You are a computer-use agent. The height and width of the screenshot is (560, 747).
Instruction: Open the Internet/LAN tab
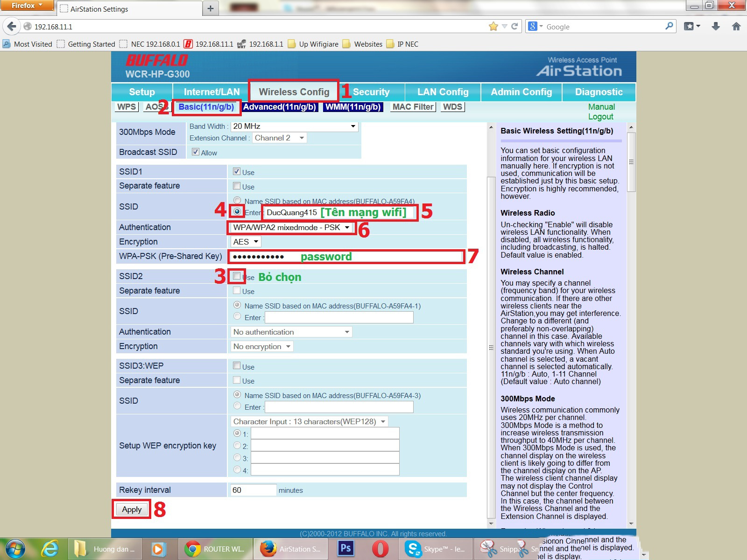click(211, 92)
